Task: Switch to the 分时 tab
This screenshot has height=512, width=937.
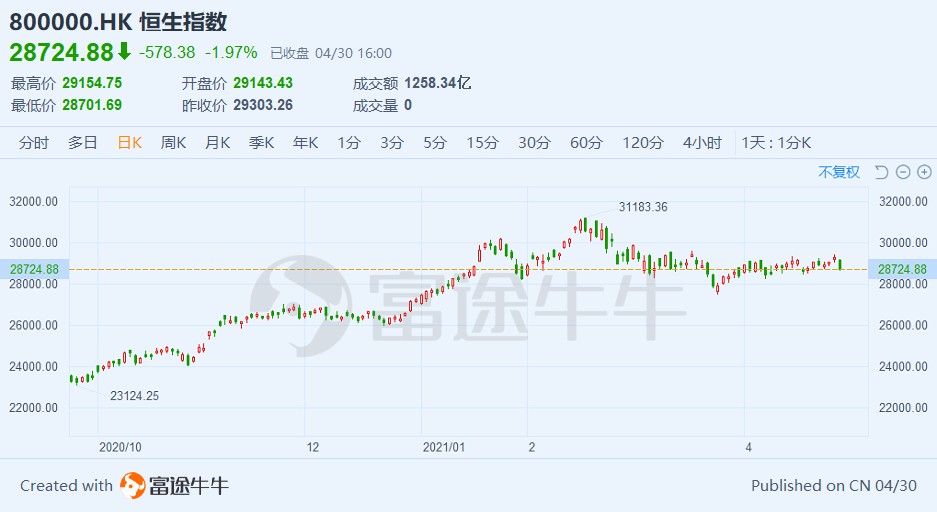Action: tap(33, 143)
